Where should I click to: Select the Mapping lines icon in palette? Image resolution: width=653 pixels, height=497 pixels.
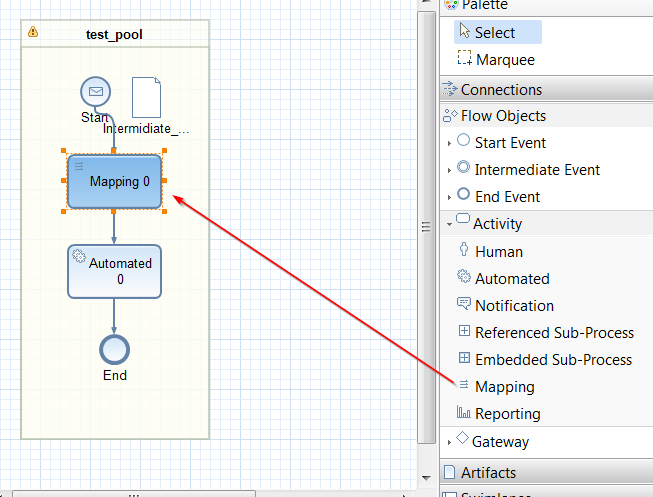[x=464, y=384]
